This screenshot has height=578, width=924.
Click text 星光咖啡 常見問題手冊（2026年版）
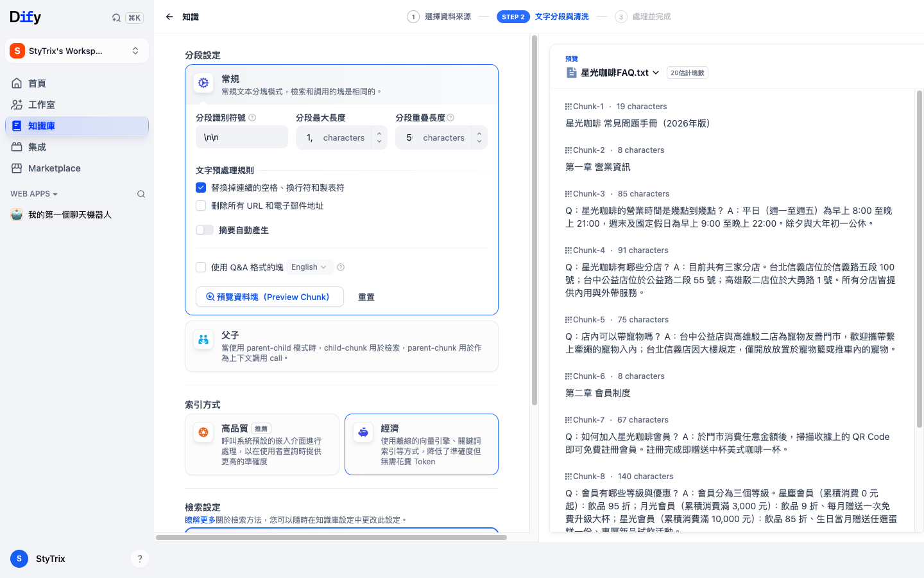coord(638,123)
